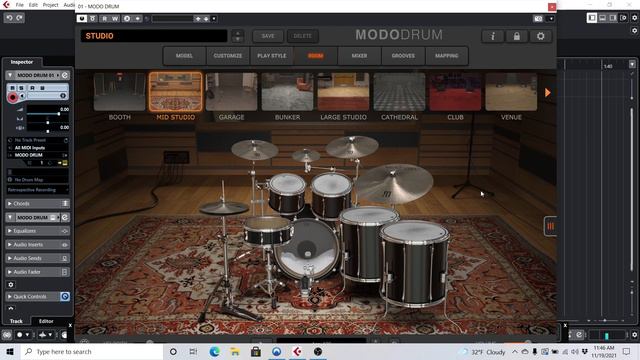Toggle the track Monitor speaker button
This screenshot has height=360, width=640.
point(22,96)
